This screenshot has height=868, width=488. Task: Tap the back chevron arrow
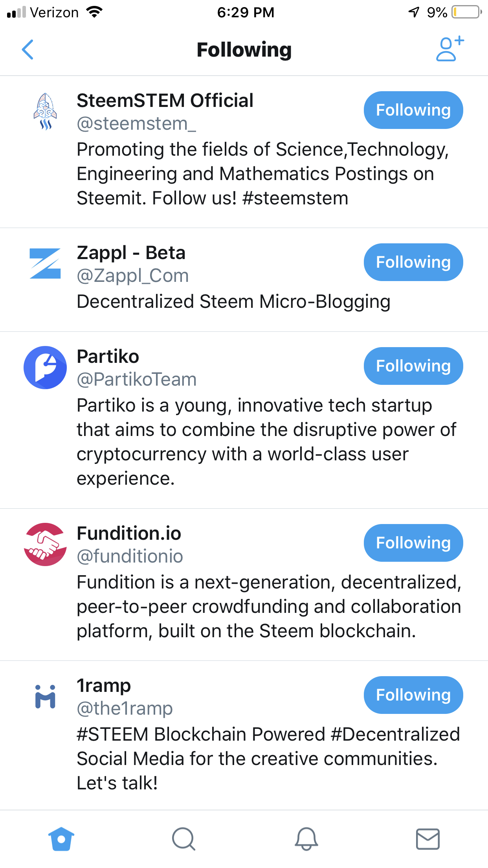(x=28, y=50)
